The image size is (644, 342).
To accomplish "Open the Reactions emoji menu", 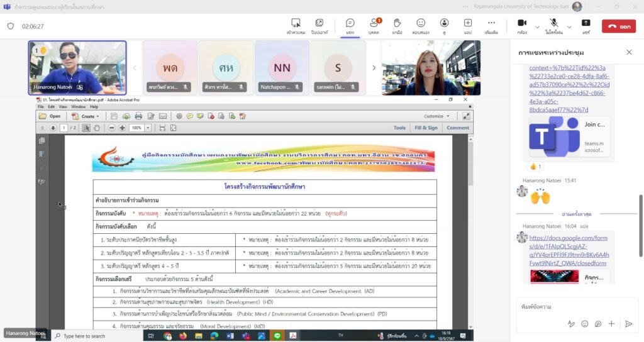I will [421, 26].
